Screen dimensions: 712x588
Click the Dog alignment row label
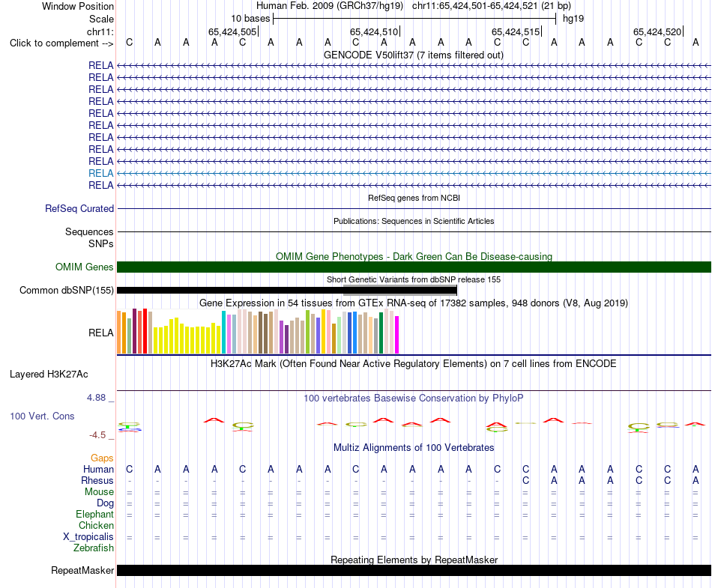[x=105, y=503]
